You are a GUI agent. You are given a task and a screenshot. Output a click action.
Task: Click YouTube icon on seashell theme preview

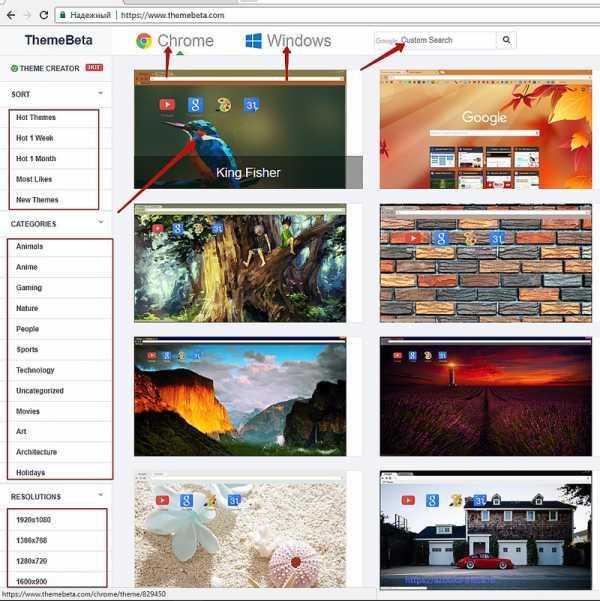[163, 500]
